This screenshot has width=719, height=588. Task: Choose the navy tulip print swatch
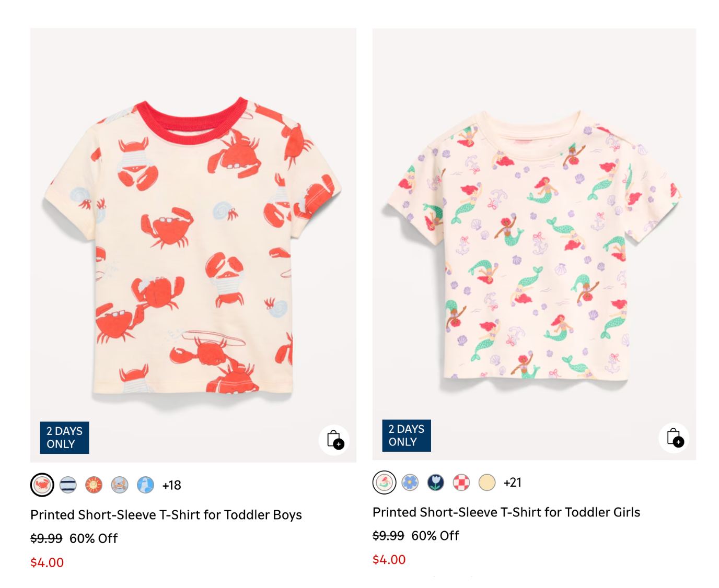[x=436, y=483]
